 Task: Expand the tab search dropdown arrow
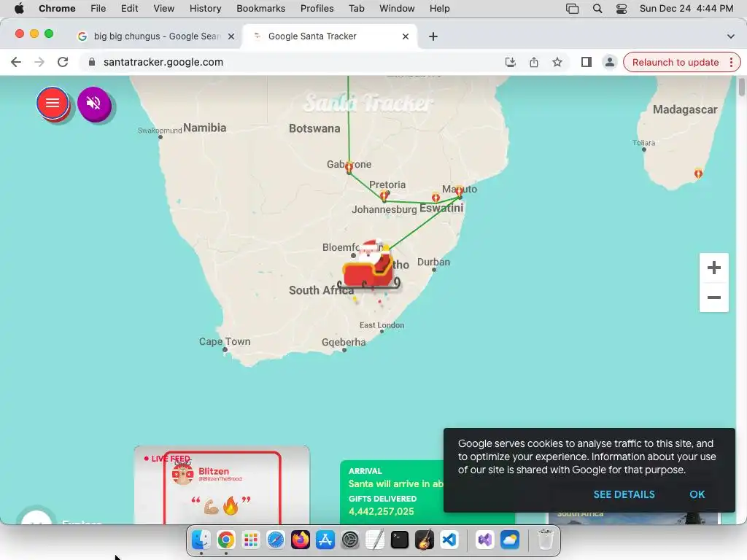click(730, 36)
